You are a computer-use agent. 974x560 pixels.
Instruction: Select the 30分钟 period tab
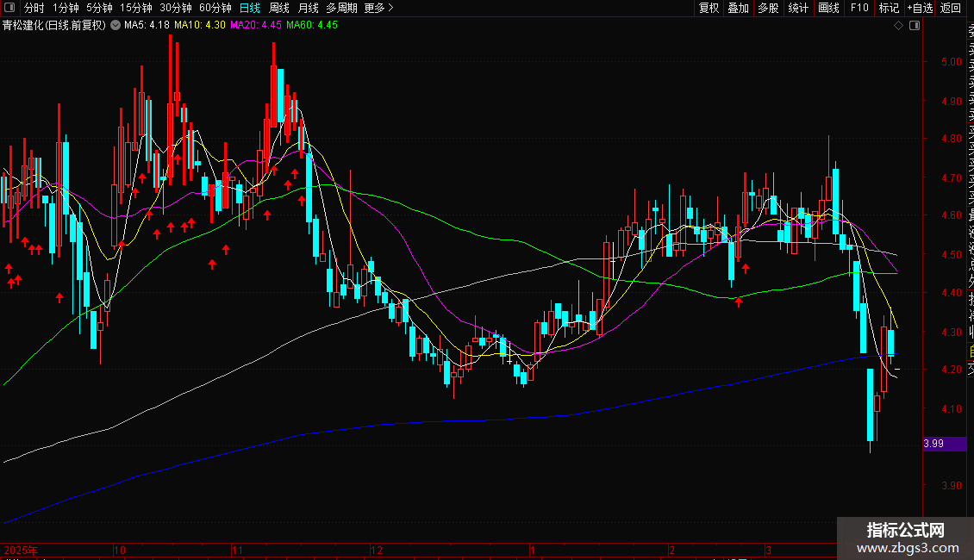click(x=176, y=8)
